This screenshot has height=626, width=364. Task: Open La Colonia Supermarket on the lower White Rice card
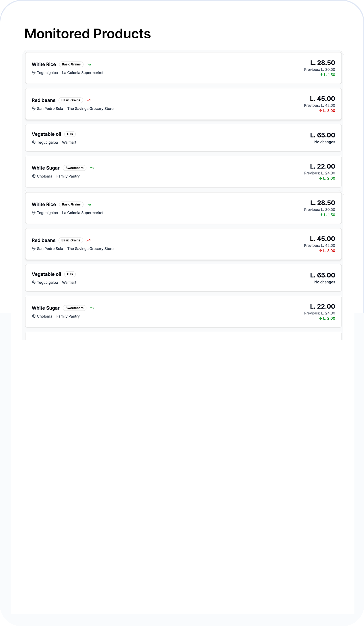click(x=83, y=213)
